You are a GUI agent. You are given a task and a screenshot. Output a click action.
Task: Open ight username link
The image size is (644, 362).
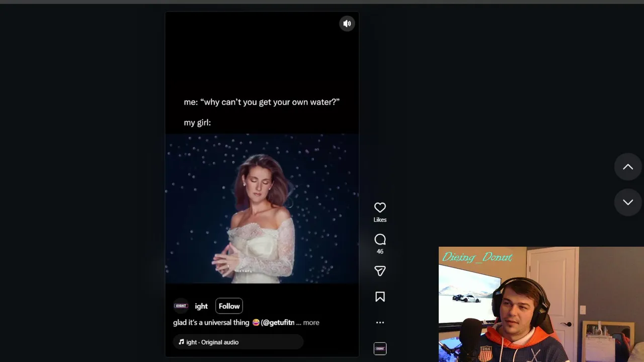coord(201,306)
